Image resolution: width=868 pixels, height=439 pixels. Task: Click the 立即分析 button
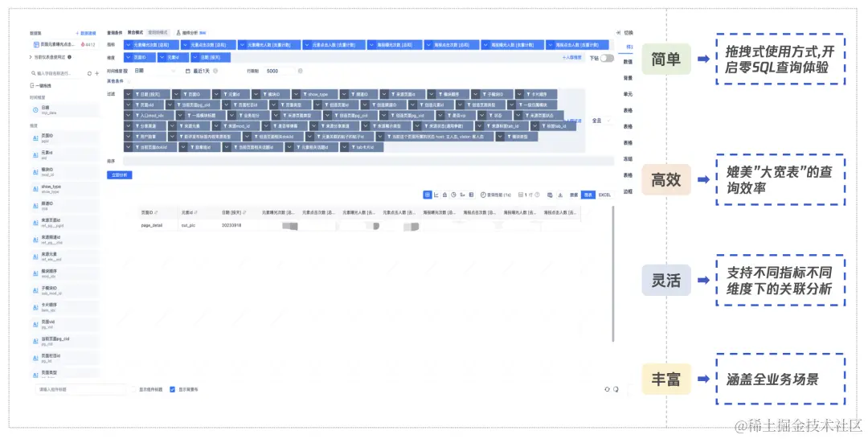click(x=120, y=175)
